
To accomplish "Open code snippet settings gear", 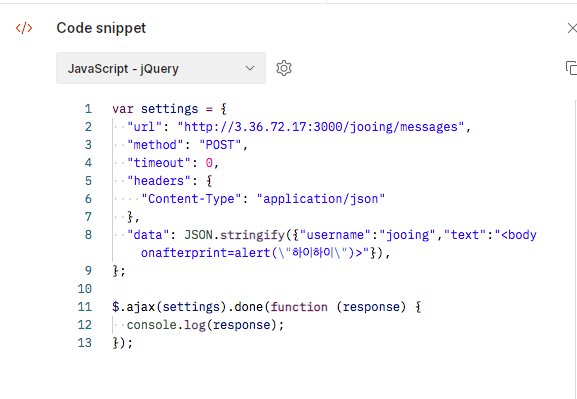I will pyautogui.click(x=284, y=68).
